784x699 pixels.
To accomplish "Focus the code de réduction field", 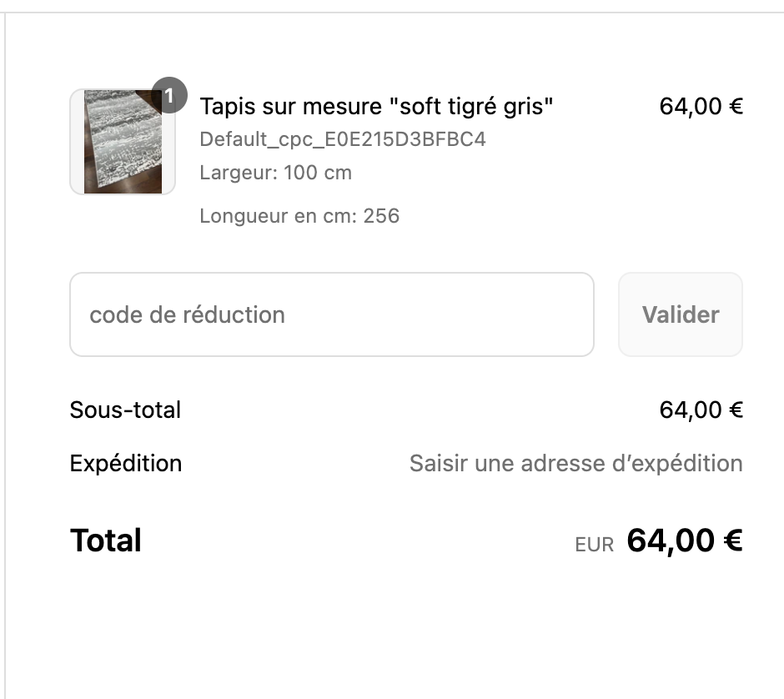I will click(332, 314).
